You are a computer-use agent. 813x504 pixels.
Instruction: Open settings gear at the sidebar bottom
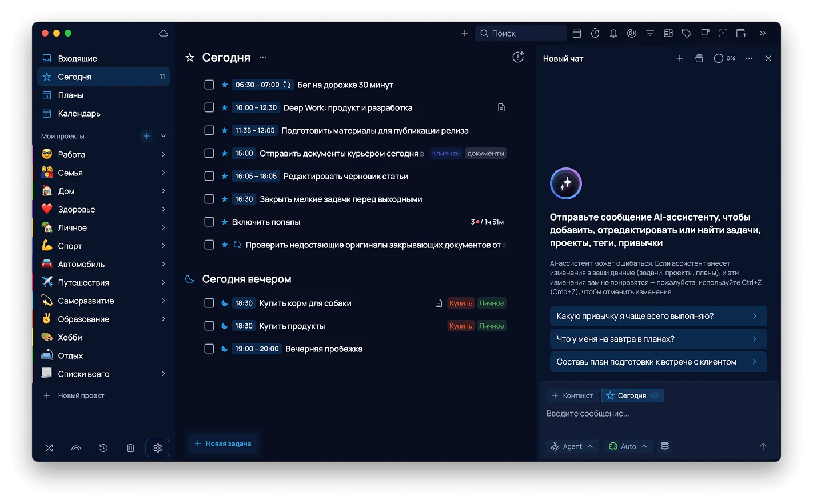(x=158, y=448)
